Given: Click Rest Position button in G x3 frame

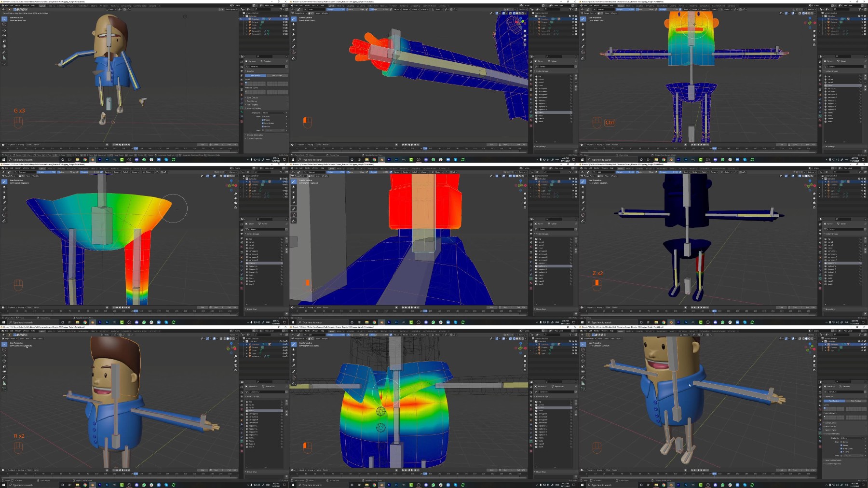Looking at the screenshot, I should click(277, 76).
